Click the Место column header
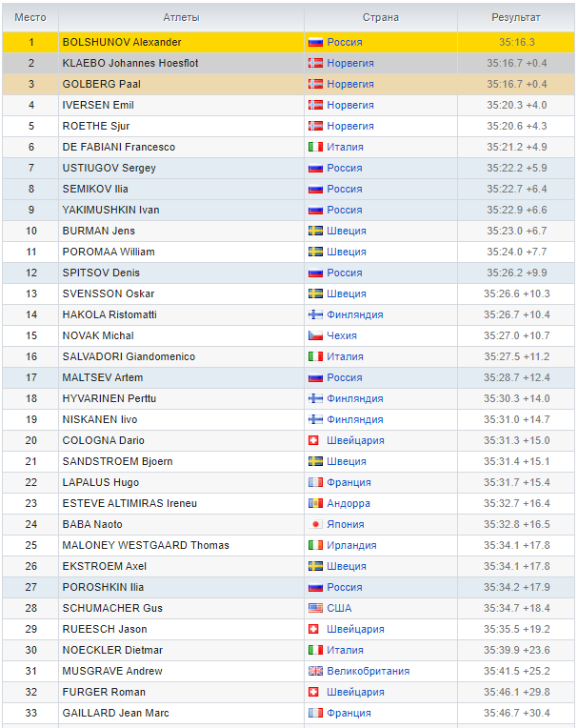Screen dimensions: 578x728 point(30,18)
